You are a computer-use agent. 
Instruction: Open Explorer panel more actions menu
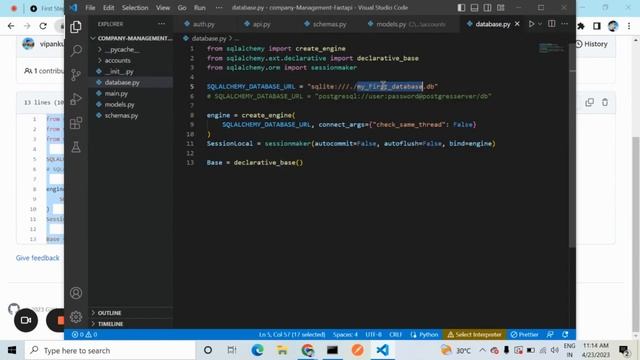(162, 24)
